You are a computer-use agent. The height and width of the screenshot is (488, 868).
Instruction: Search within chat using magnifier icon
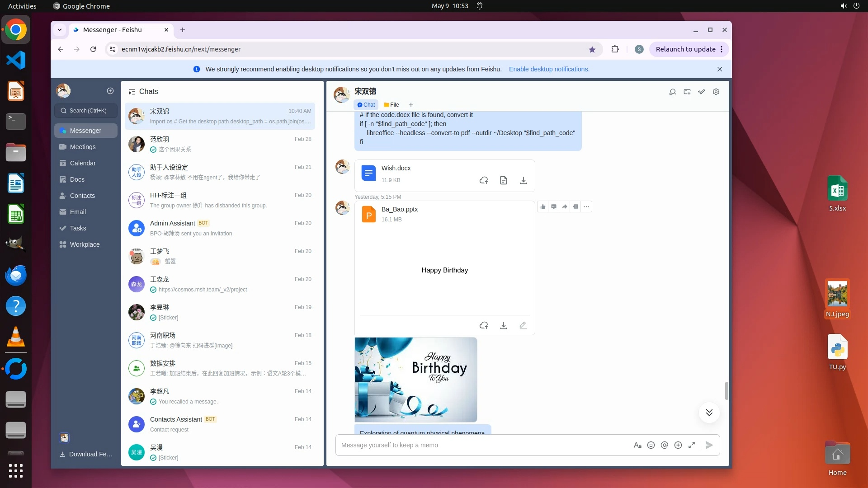(x=673, y=92)
